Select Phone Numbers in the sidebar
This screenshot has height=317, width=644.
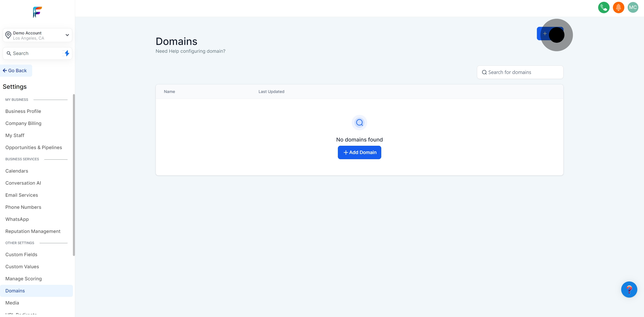pyautogui.click(x=23, y=207)
